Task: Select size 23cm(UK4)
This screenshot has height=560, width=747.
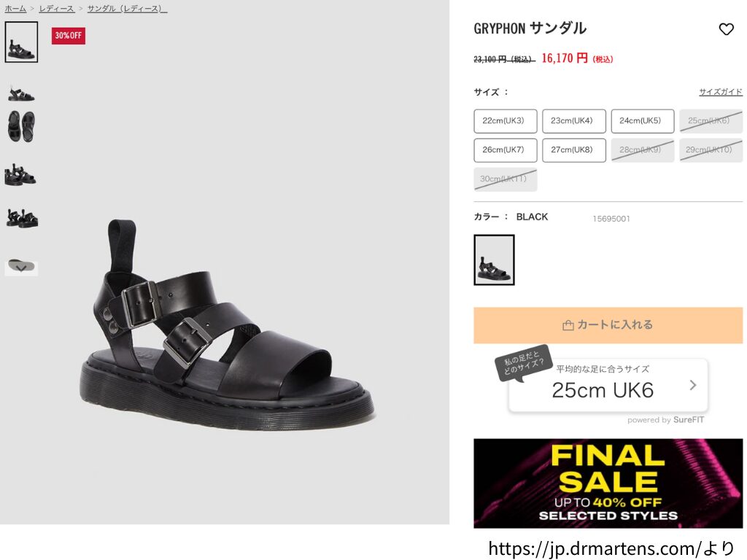Action: (573, 121)
